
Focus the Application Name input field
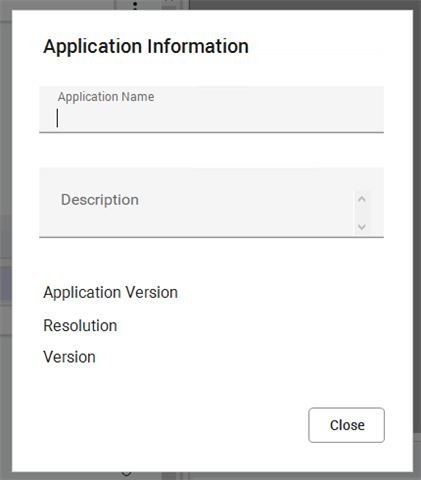pyautogui.click(x=211, y=109)
